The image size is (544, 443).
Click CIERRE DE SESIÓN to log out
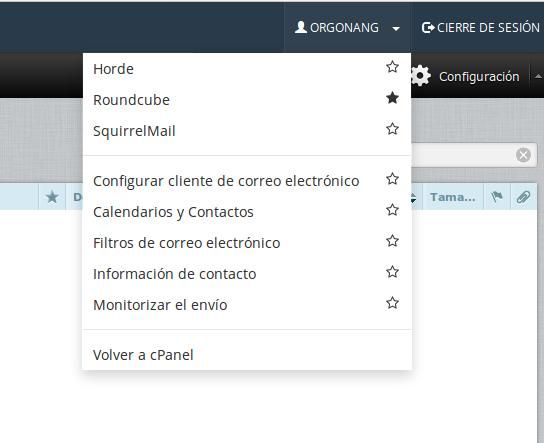[x=481, y=28]
